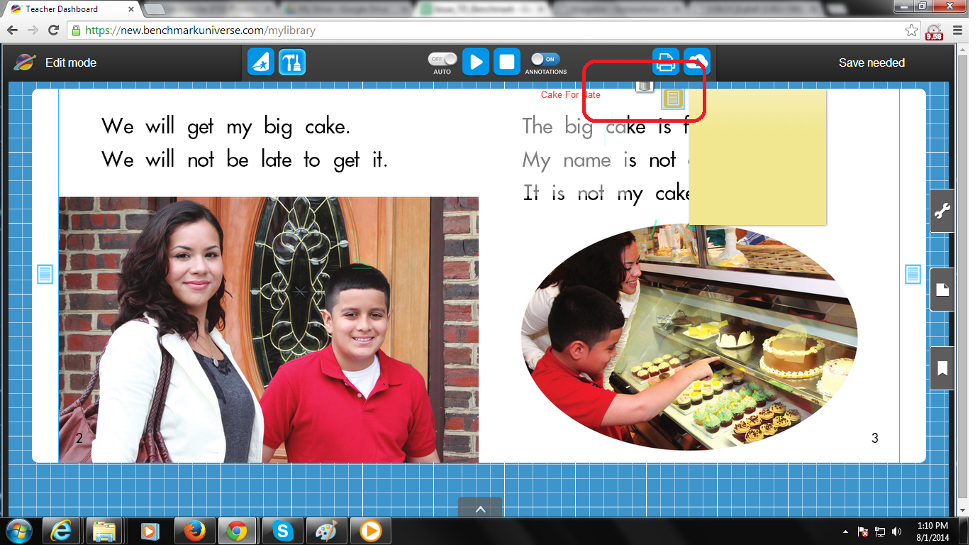
Task: Select the Teacher Dashboard browser tab
Action: coord(71,9)
